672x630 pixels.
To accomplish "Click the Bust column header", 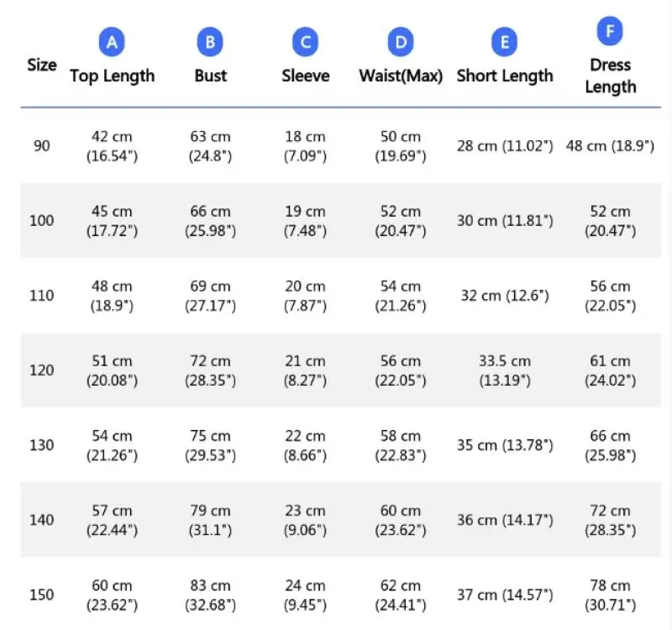I will pos(210,76).
